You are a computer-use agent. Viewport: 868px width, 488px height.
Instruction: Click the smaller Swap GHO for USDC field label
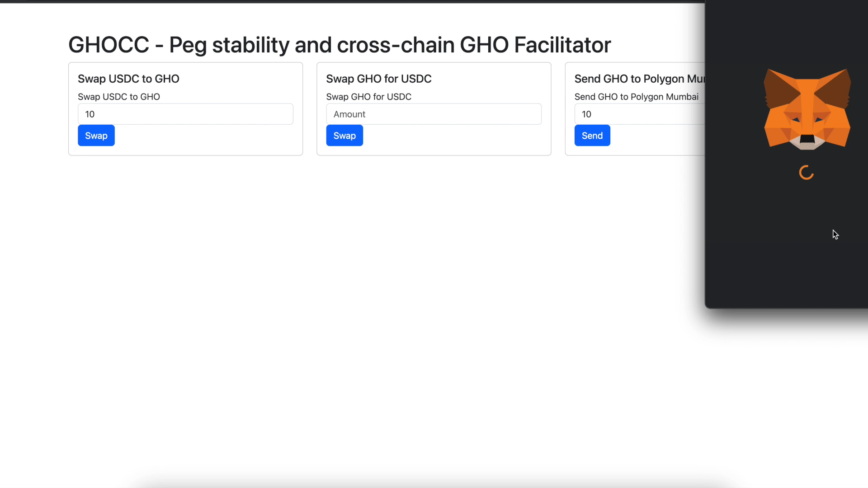tap(369, 97)
